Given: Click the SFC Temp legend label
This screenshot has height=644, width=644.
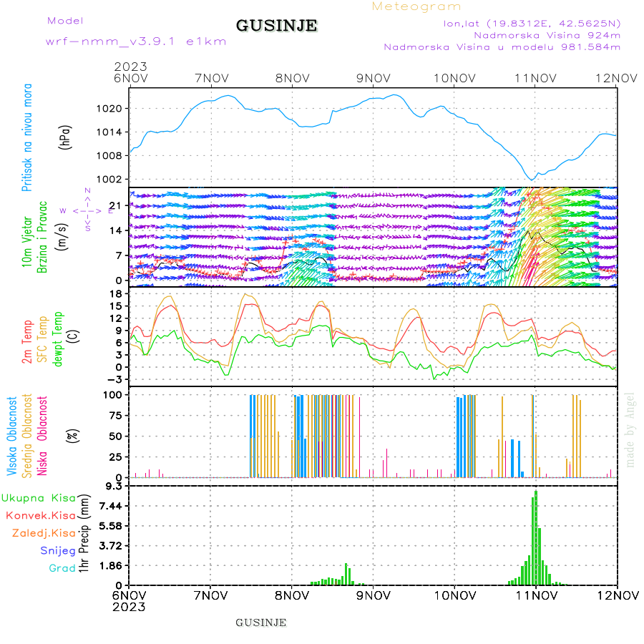Looking at the screenshot, I should 42,339.
